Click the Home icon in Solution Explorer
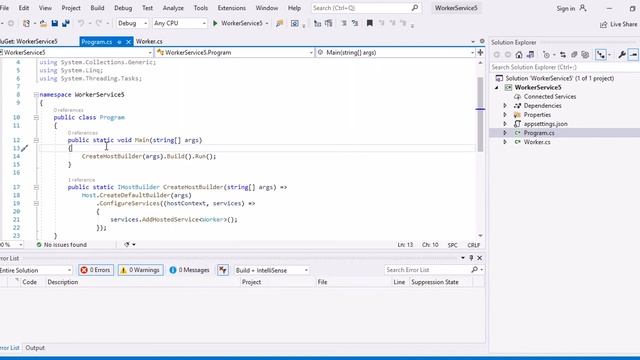The width and height of the screenshot is (640, 360). click(519, 55)
